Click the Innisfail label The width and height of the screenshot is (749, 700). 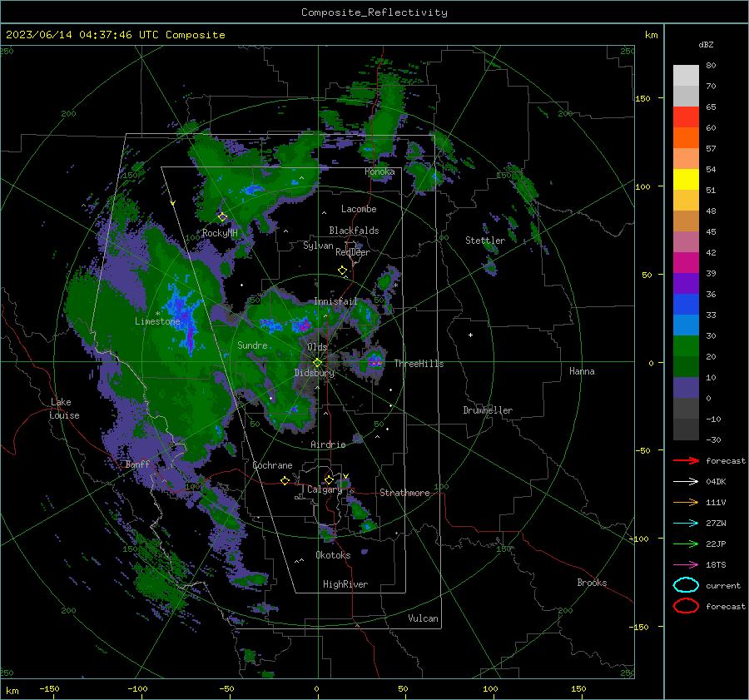coord(335,301)
